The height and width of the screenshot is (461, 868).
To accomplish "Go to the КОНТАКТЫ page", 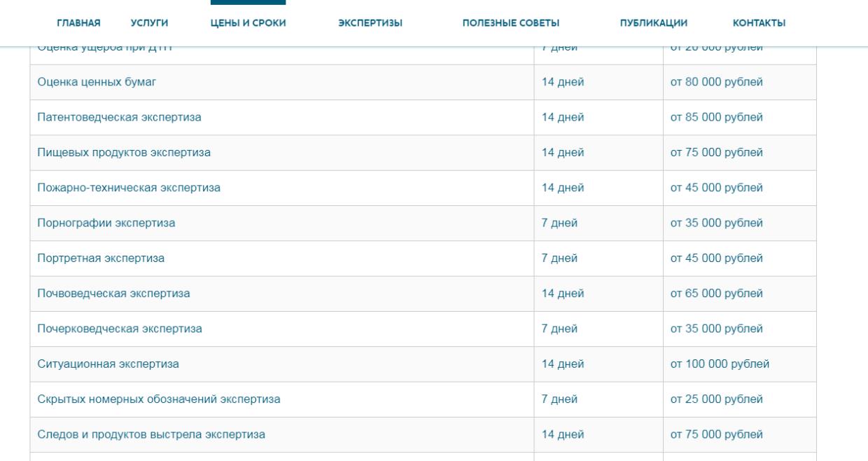I will 759,23.
